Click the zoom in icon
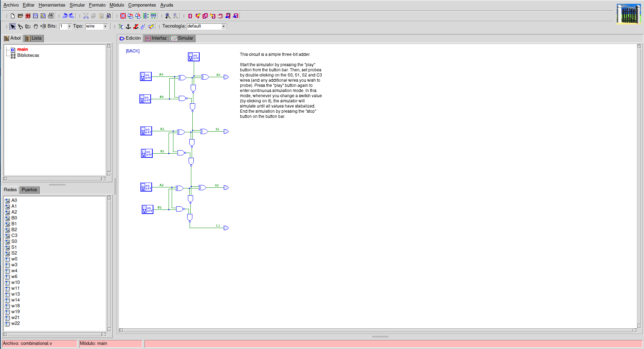Screen dimensions: 644x349 pyautogui.click(x=168, y=16)
